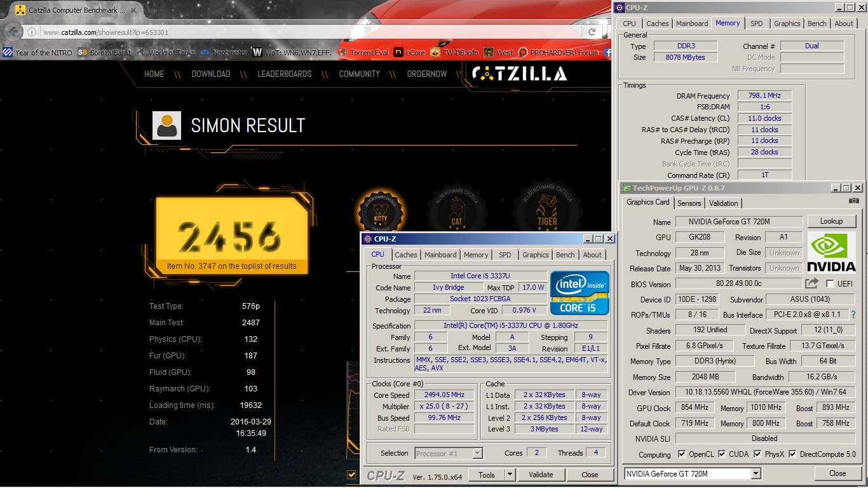Open the Noobmeter bookmark

click(x=224, y=53)
